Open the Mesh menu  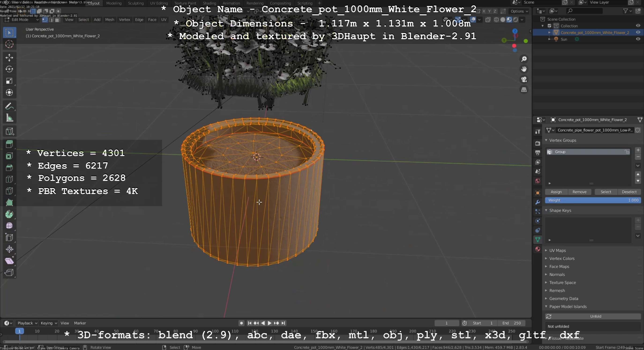coord(109,20)
